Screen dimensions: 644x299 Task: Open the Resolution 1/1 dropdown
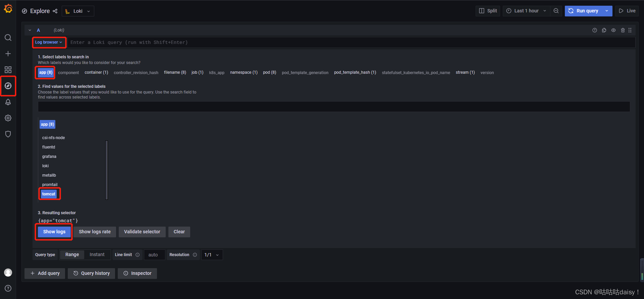(x=212, y=255)
